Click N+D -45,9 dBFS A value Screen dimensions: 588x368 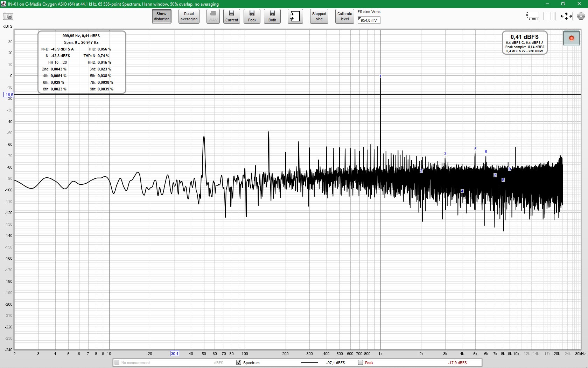62,49
